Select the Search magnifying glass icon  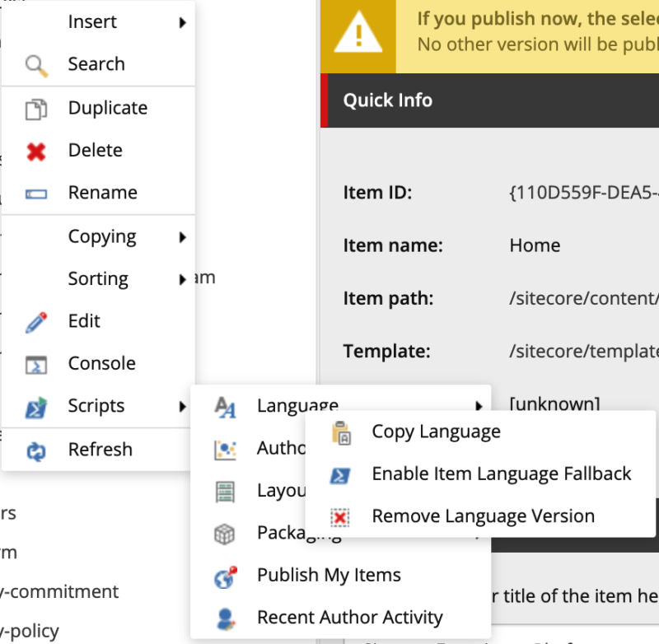pos(35,64)
